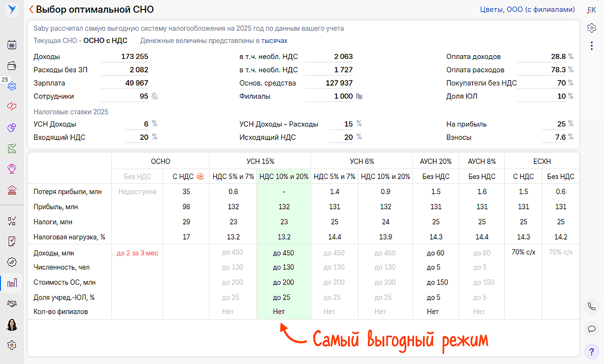Open the phone call icon
604x364 pixels.
pyautogui.click(x=592, y=306)
